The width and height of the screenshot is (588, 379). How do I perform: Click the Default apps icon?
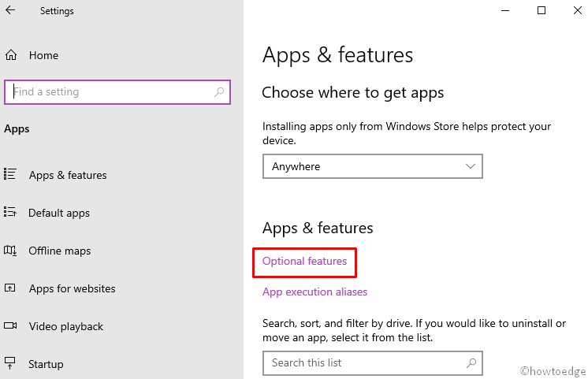[x=11, y=213]
